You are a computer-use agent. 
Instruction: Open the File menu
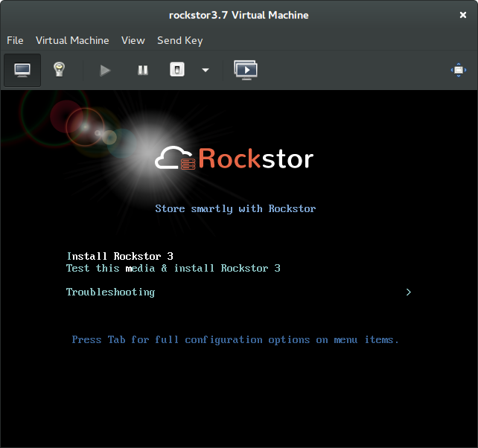tap(15, 40)
